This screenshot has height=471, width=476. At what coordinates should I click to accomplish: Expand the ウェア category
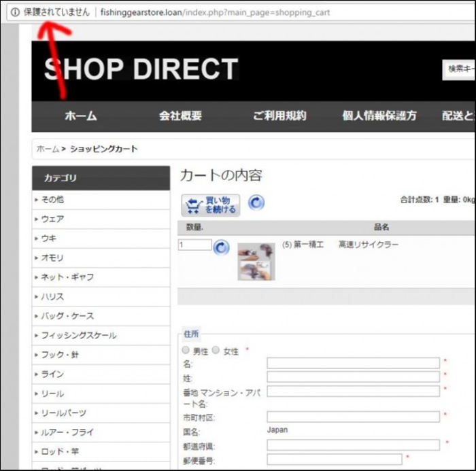point(52,219)
